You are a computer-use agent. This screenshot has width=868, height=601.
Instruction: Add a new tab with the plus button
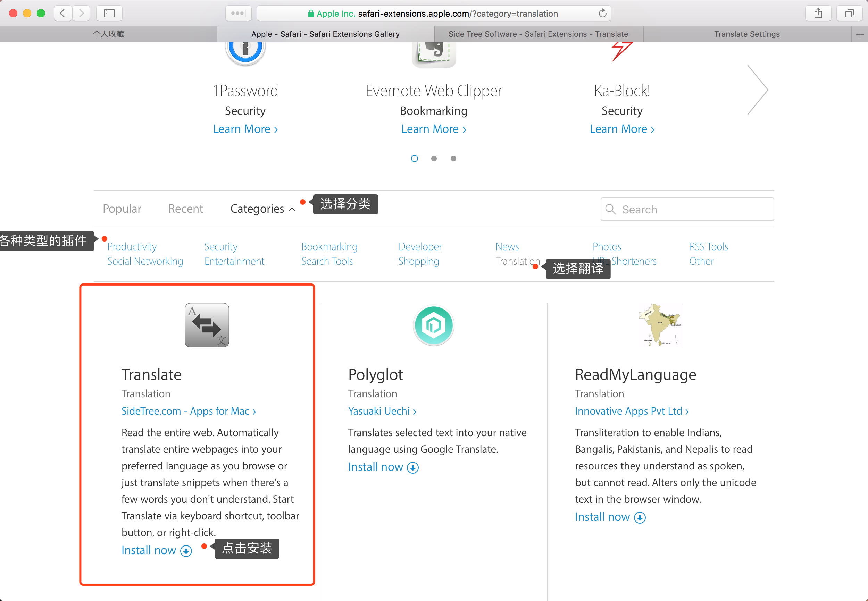pyautogui.click(x=860, y=34)
